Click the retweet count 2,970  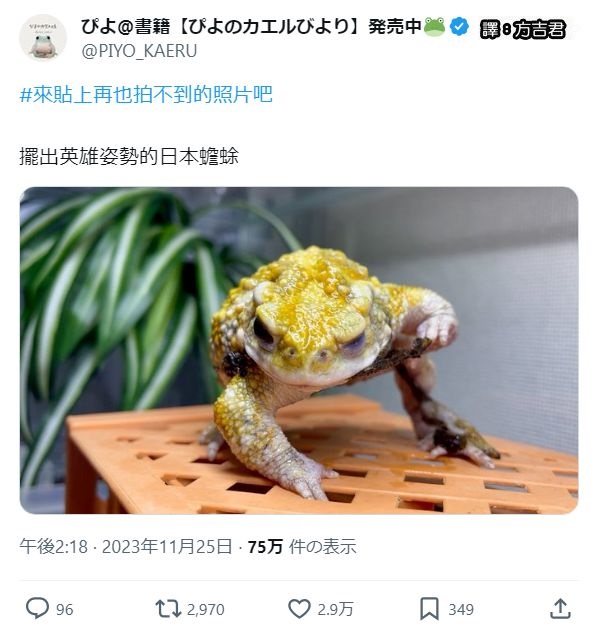point(206,609)
